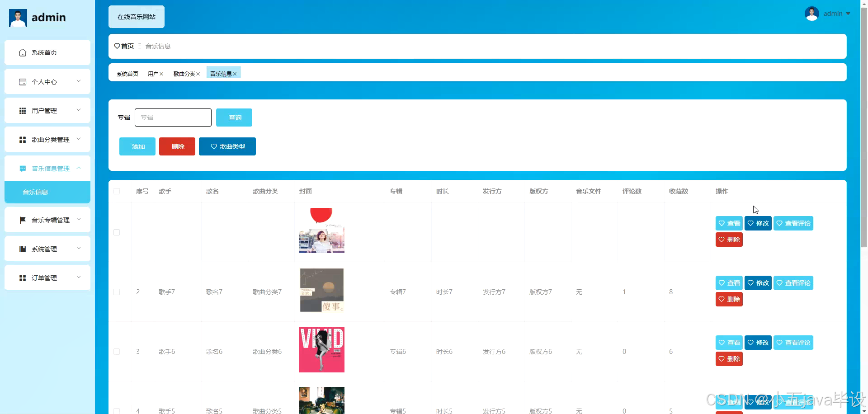Click 删除 for the 歌手7 row
The width and height of the screenshot is (868, 414).
729,299
